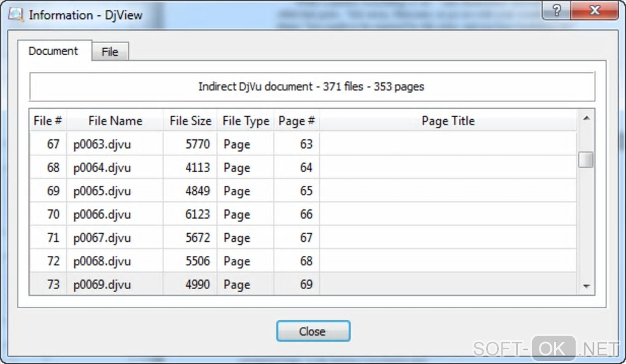Select file p0063.djvu in the list
626x364 pixels.
pyautogui.click(x=102, y=144)
